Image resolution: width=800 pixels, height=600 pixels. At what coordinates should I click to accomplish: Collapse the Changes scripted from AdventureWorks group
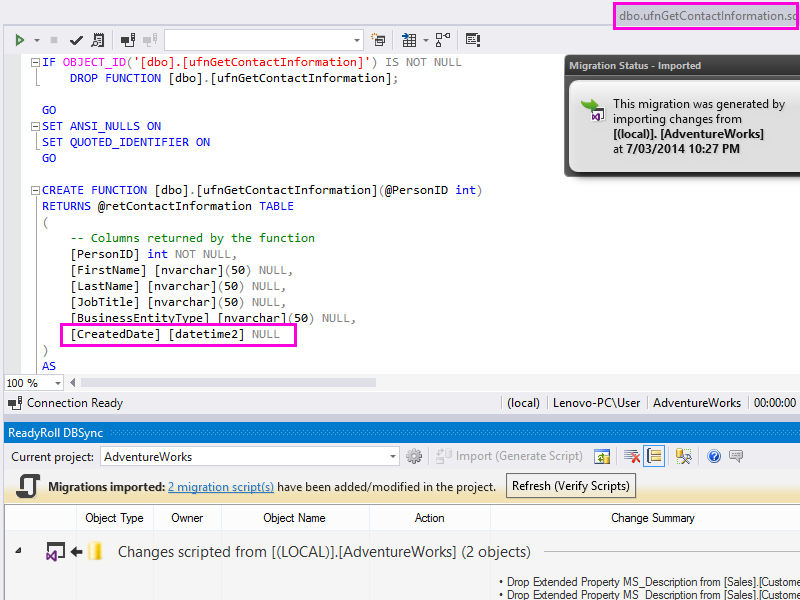(20, 551)
